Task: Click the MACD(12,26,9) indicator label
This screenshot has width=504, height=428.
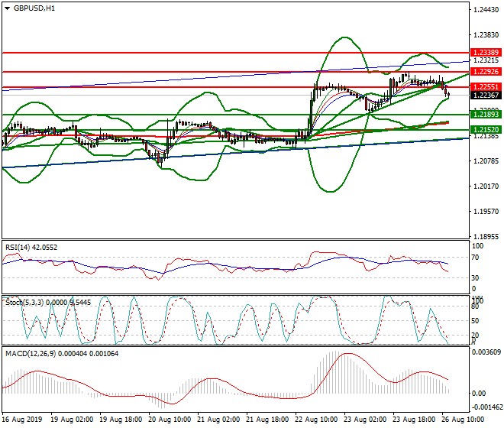Action: click(x=62, y=354)
